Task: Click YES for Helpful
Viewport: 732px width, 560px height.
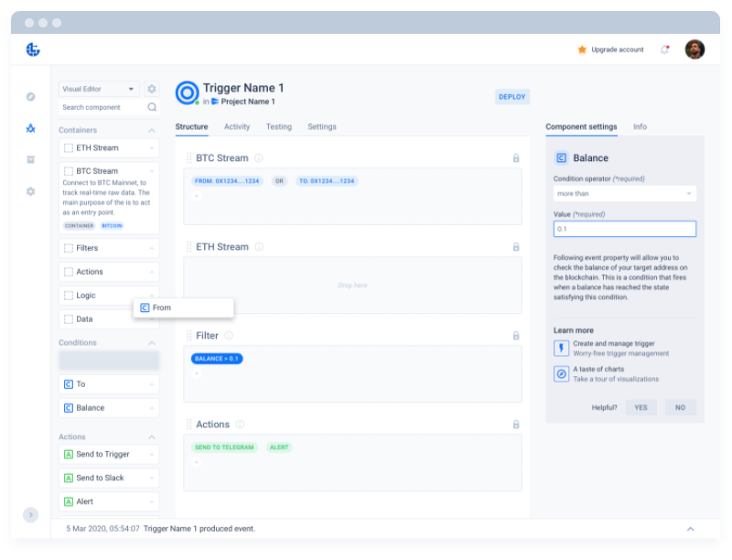Action: [x=640, y=407]
